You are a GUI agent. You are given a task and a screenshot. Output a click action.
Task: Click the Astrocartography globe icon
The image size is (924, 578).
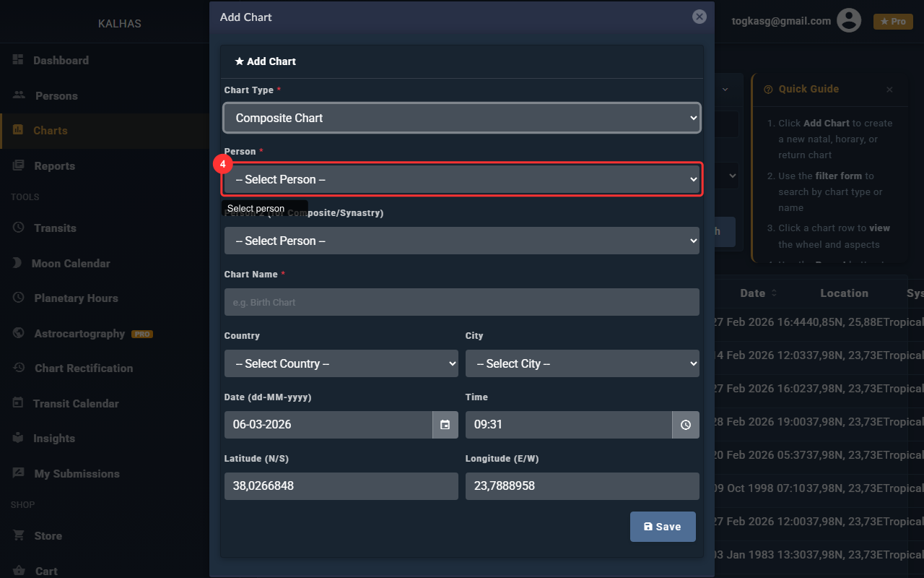(19, 333)
